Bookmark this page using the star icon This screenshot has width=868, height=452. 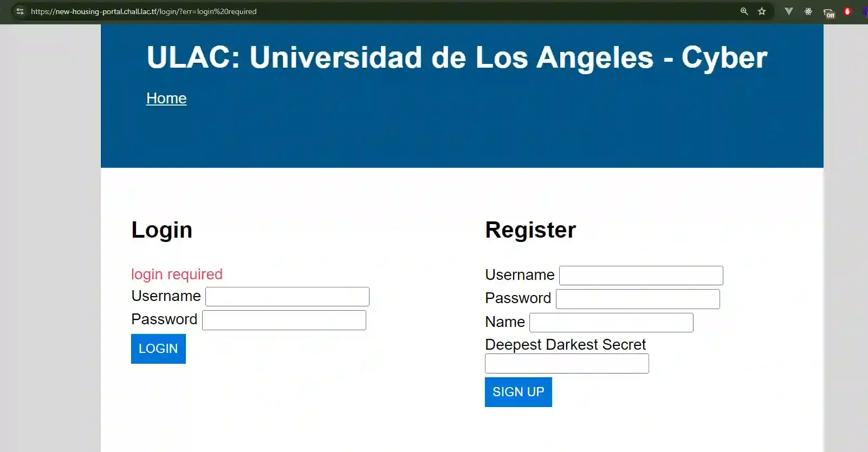[x=762, y=11]
